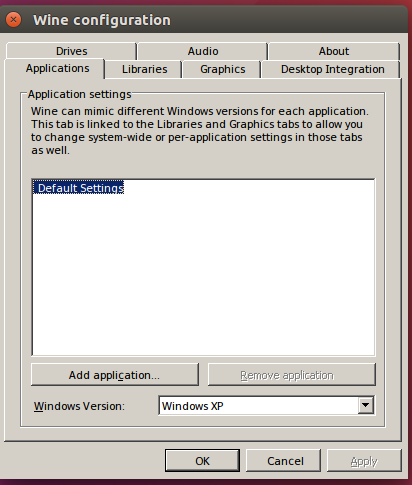The height and width of the screenshot is (485, 412).
Task: Confirm with the OK button
Action: (x=202, y=461)
